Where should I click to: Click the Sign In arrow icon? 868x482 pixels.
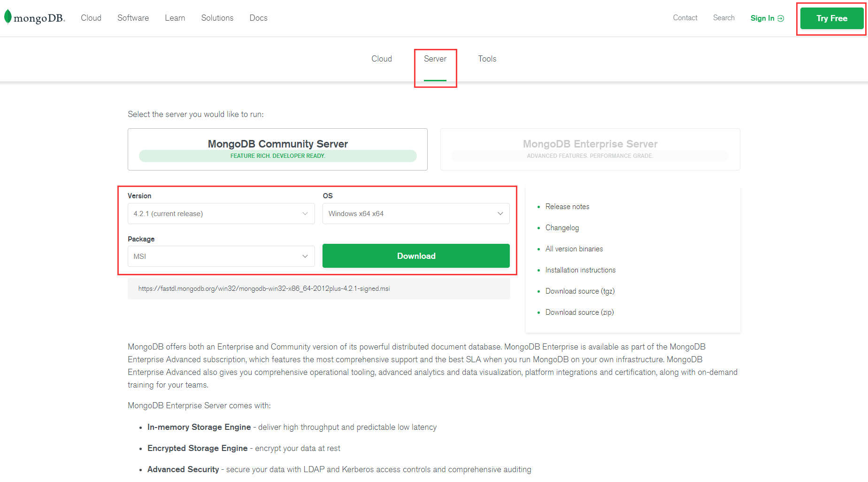(781, 18)
